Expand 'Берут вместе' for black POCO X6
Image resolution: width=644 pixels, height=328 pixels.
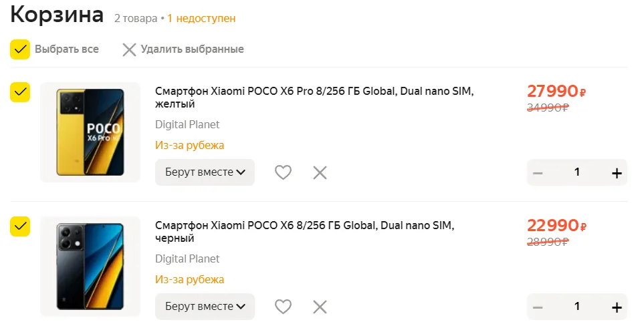pos(205,307)
